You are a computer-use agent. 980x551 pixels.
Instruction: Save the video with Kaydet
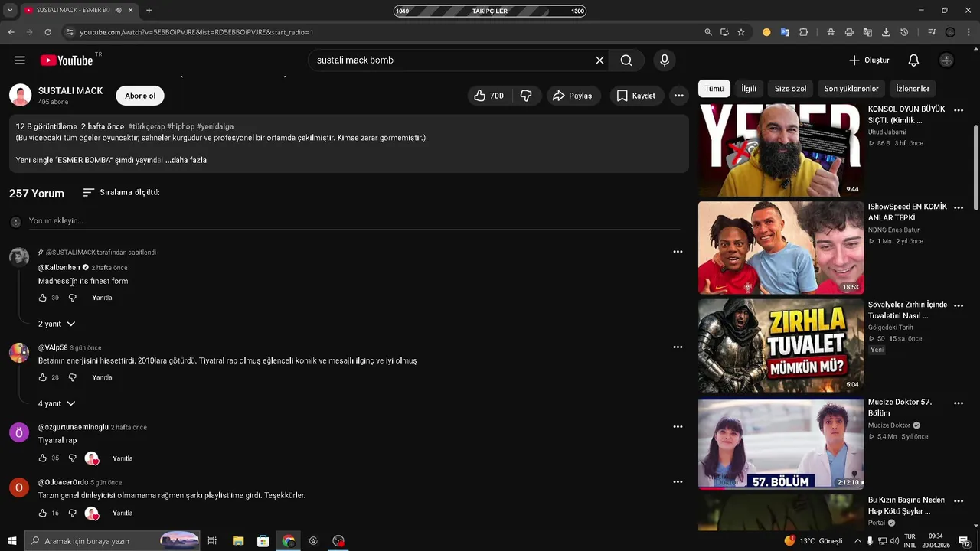click(636, 96)
